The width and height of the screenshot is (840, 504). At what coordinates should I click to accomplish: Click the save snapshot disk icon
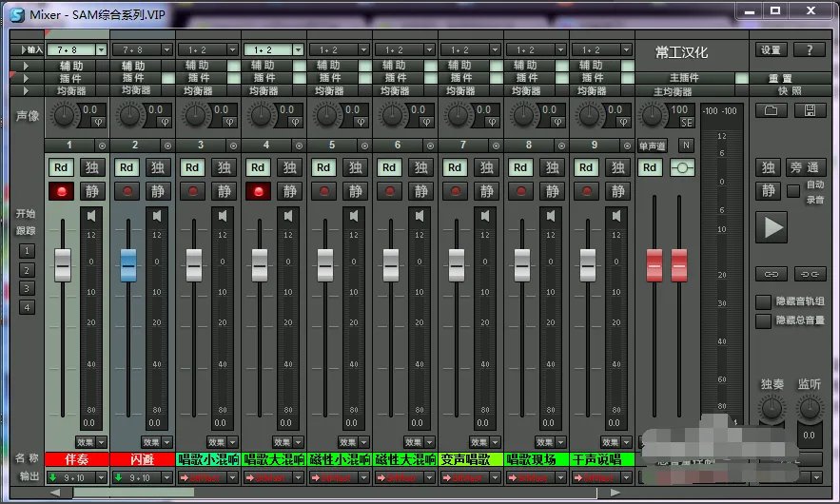pyautogui.click(x=810, y=110)
